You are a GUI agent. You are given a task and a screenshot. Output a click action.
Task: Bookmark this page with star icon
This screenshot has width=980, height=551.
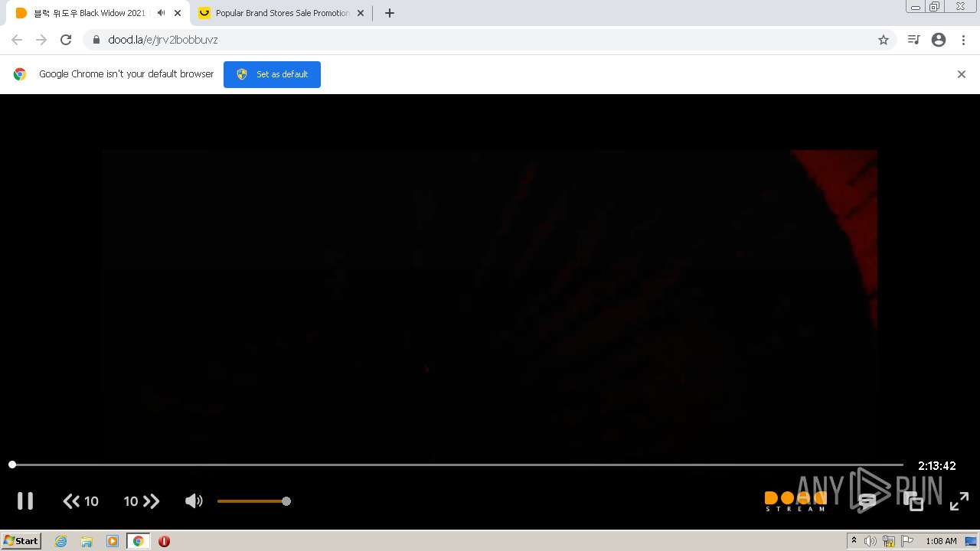(884, 40)
